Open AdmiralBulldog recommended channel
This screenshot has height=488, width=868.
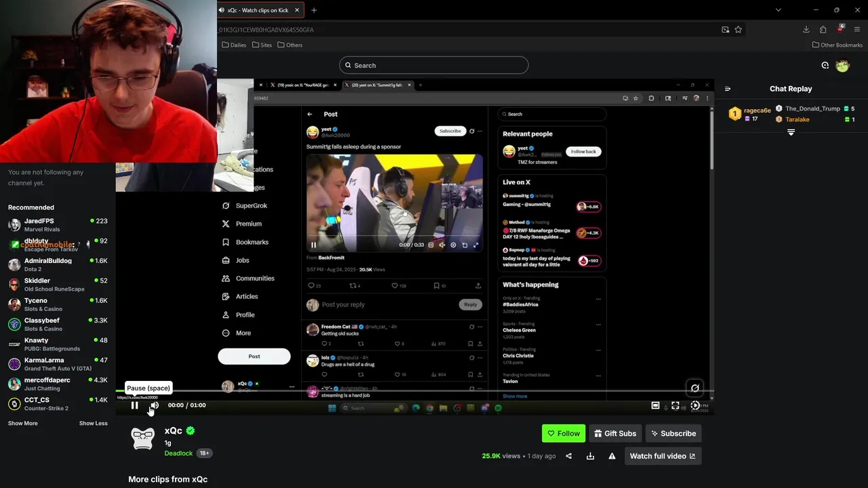point(58,264)
